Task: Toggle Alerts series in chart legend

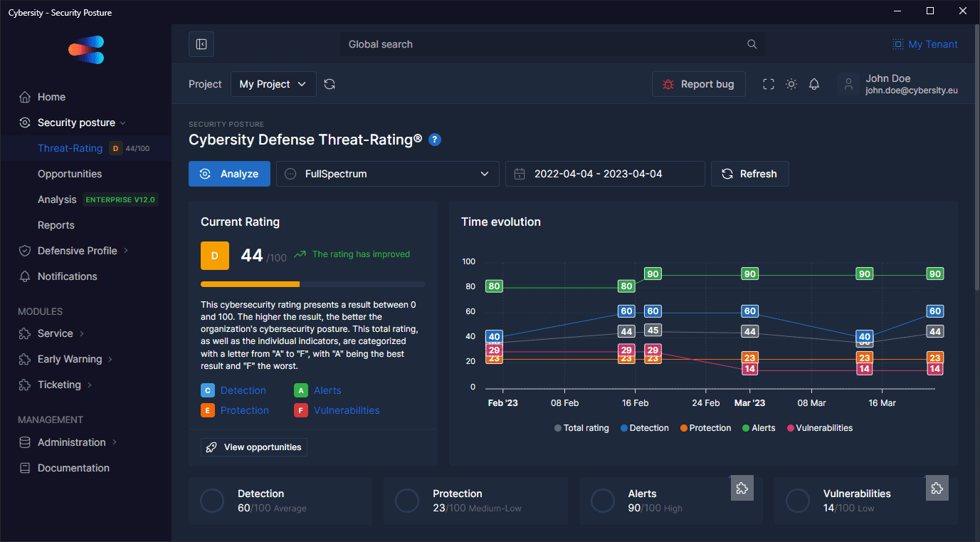Action: pos(759,428)
